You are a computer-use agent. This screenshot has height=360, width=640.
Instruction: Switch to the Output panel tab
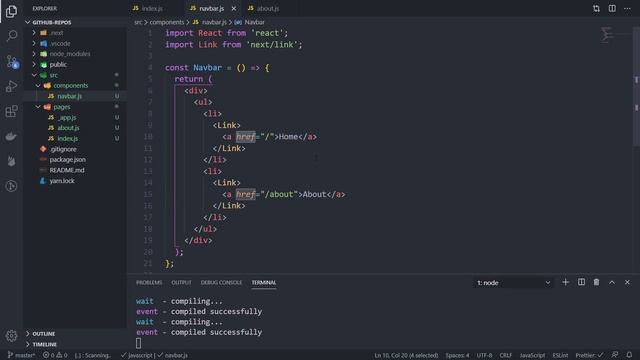point(181,282)
